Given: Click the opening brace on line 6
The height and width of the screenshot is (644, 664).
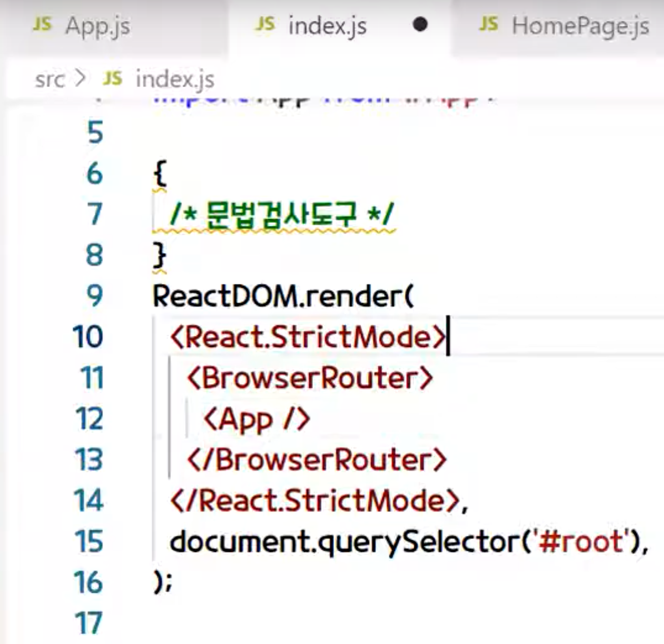Looking at the screenshot, I should coord(160,173).
